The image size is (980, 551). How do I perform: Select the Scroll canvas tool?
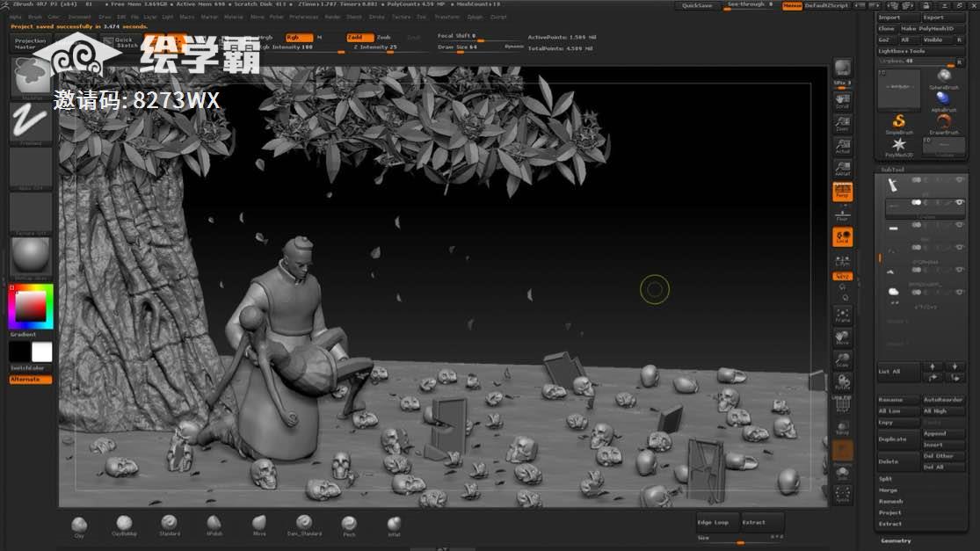[x=843, y=101]
